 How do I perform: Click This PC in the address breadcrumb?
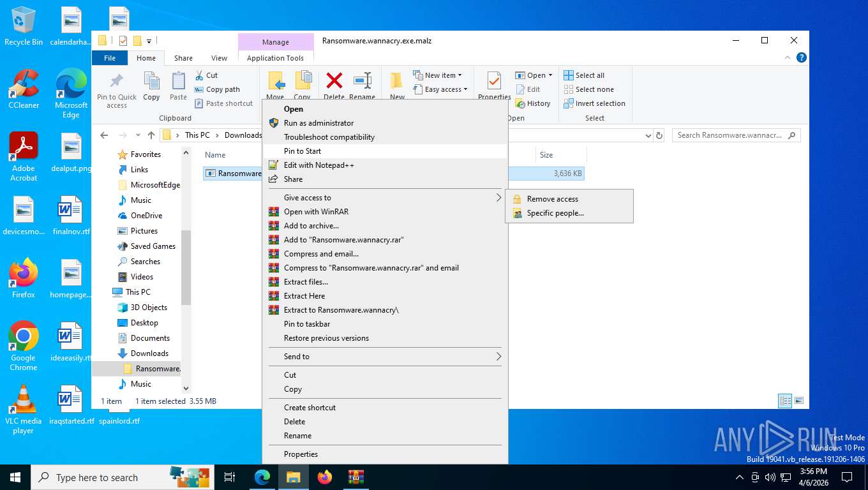tap(197, 135)
